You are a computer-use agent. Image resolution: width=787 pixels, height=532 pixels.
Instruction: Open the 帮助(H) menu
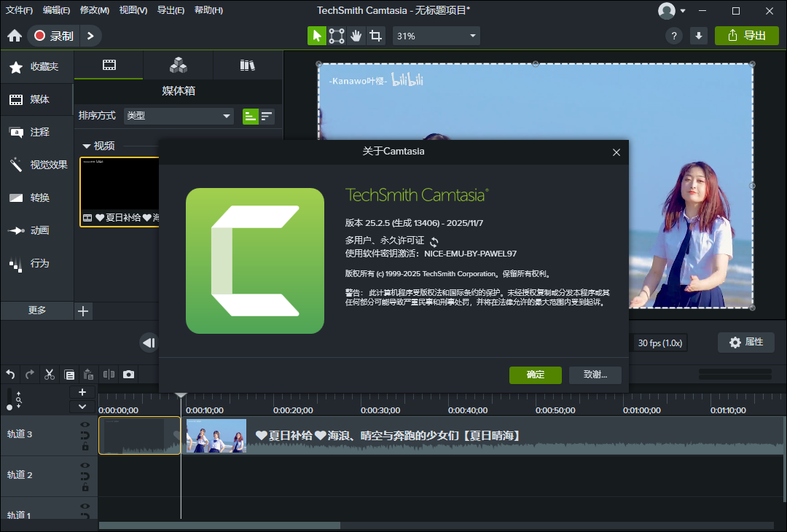pyautogui.click(x=208, y=10)
